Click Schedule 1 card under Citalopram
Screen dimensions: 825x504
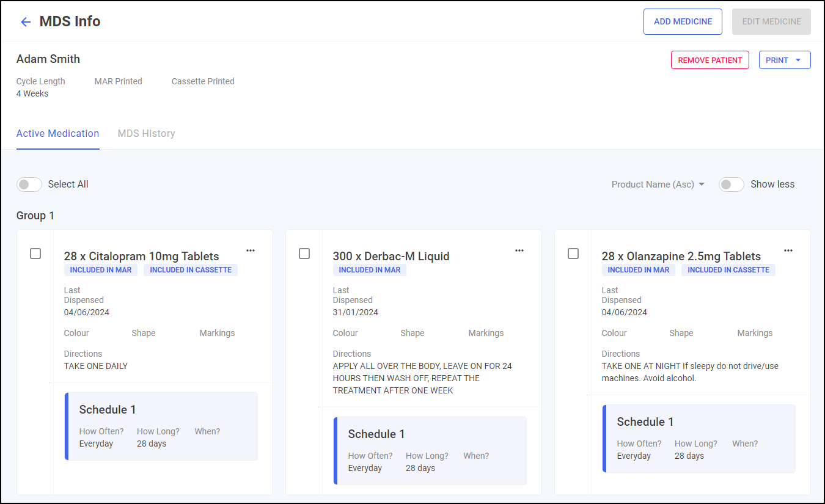click(x=161, y=426)
